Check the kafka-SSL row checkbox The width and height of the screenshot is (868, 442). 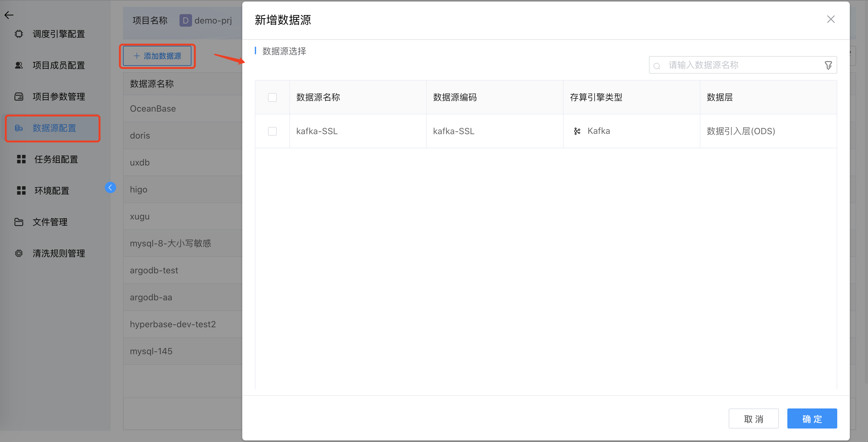pyautogui.click(x=272, y=131)
